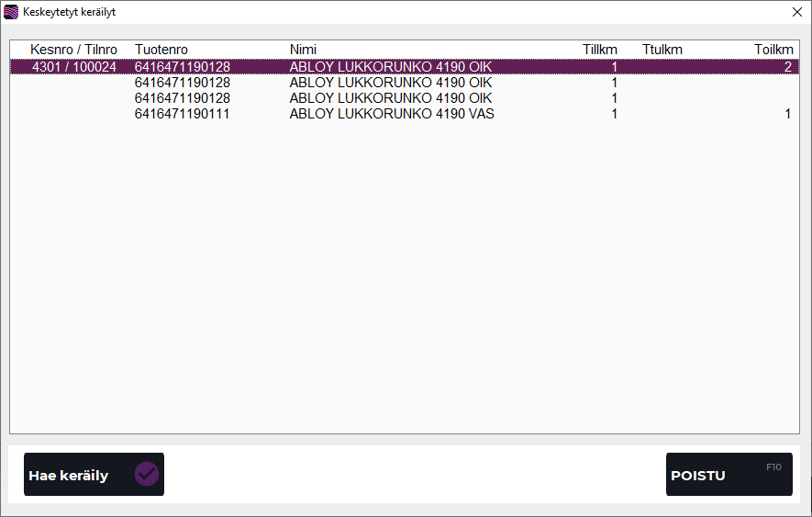Click the Ttulkm column header
This screenshot has height=517, width=812.
(x=662, y=50)
